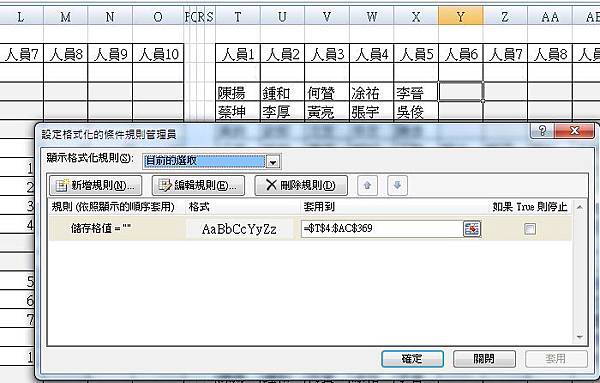Click the 人員1 header cell in column T
The height and width of the screenshot is (383, 600).
(238, 54)
